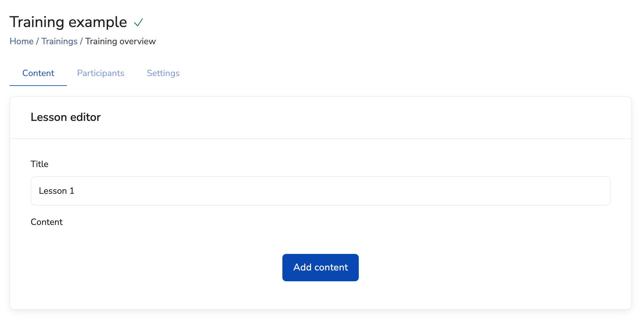Switch to the Participants tab

100,73
